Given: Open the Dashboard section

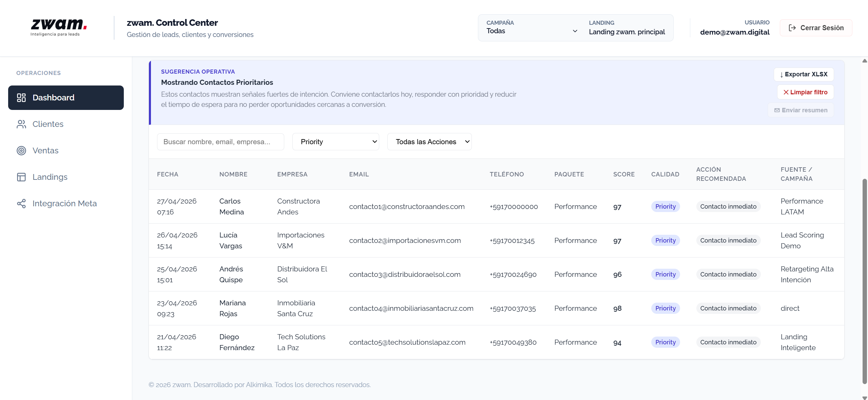Looking at the screenshot, I should (66, 98).
